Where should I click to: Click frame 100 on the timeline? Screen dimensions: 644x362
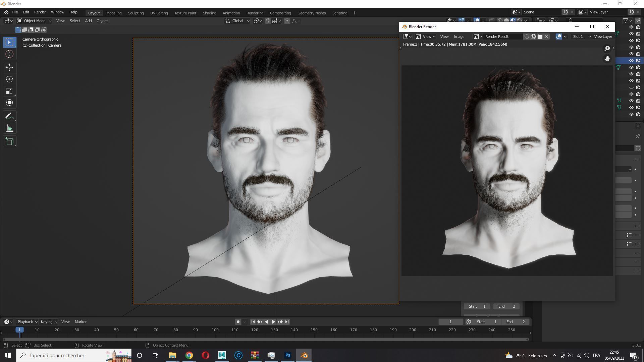click(215, 330)
